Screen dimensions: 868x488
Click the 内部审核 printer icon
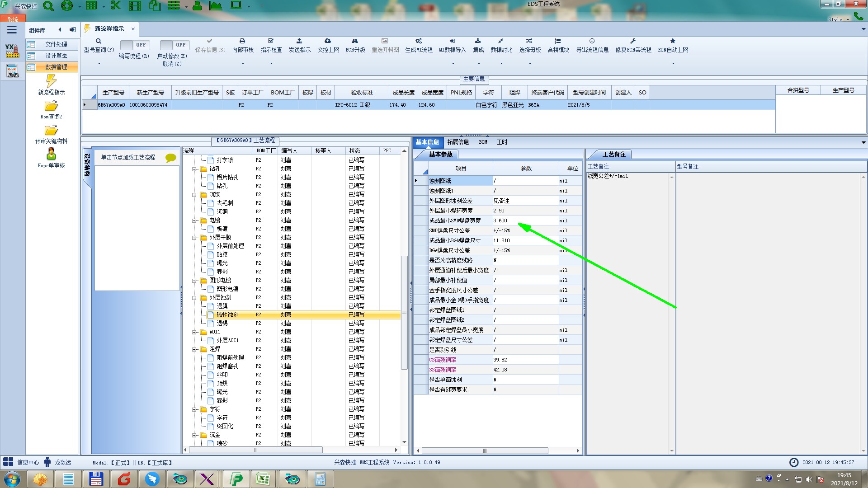pyautogui.click(x=242, y=41)
